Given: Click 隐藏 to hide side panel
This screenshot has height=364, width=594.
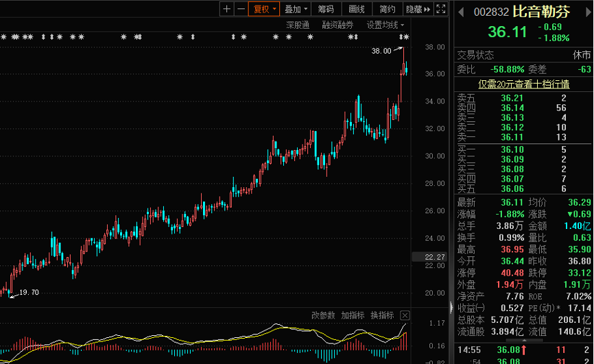Looking at the screenshot, I should (x=418, y=9).
